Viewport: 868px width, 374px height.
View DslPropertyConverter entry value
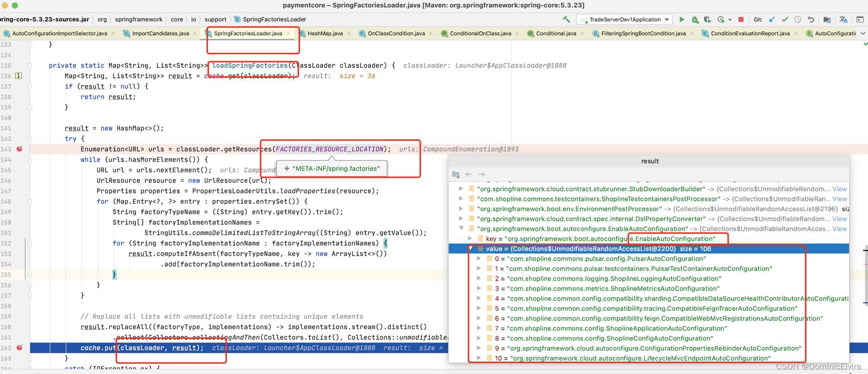[839, 219]
